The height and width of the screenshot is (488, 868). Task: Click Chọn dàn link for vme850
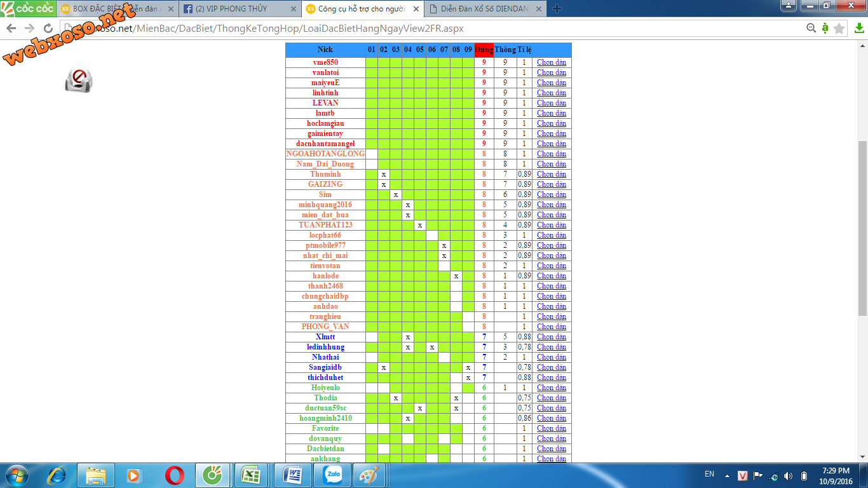tap(551, 62)
